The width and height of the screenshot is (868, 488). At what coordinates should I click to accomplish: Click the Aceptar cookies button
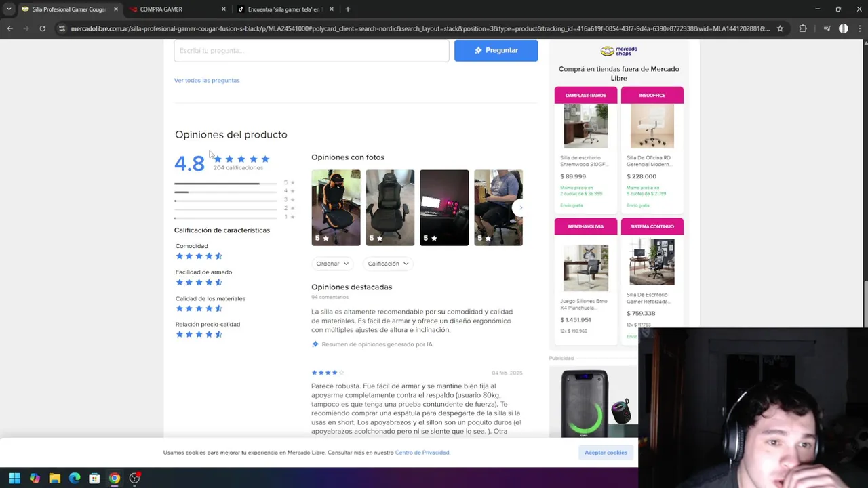click(x=606, y=453)
